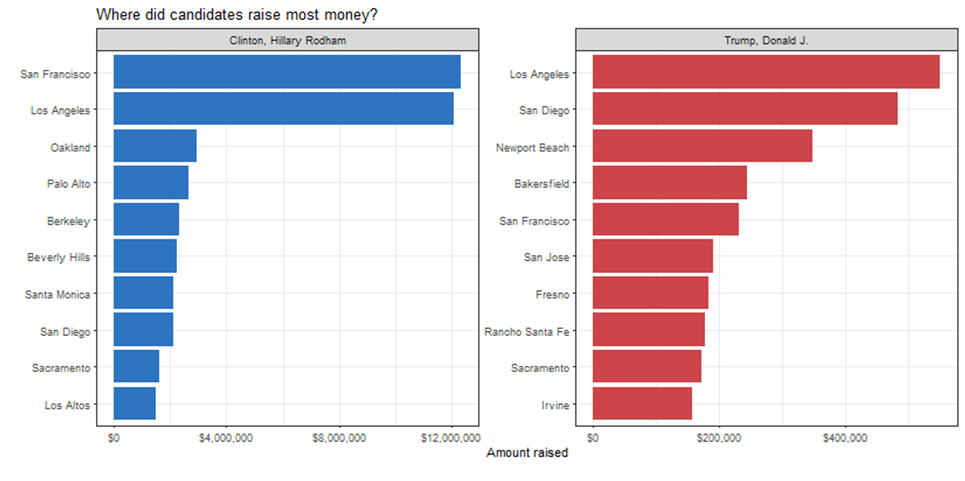Click the San Jose axis label
Viewport: 965px width, 481px height.
coord(546,257)
